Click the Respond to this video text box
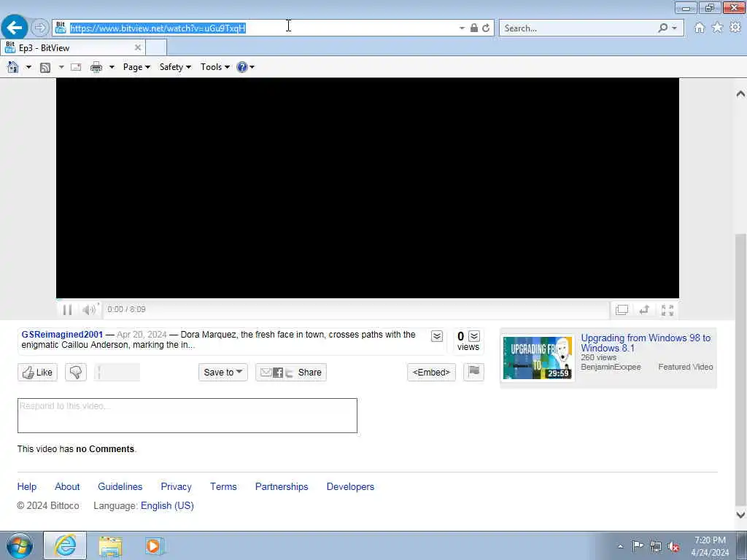Image resolution: width=747 pixels, height=560 pixels. coord(187,416)
